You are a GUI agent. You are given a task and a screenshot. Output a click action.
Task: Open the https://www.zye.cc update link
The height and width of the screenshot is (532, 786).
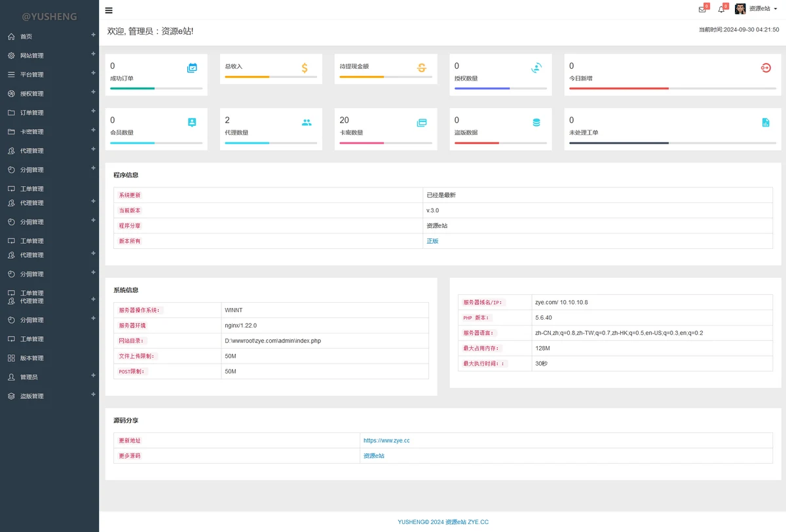click(x=386, y=441)
